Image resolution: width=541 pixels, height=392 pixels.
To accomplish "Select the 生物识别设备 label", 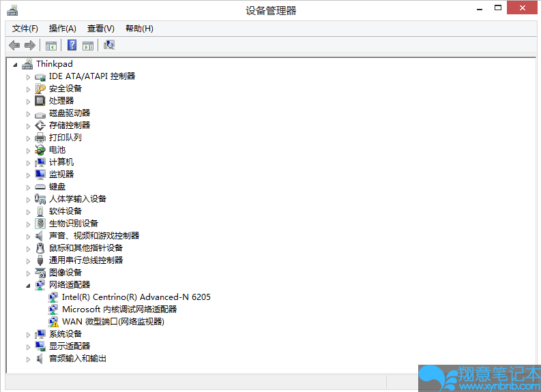I will (x=74, y=224).
